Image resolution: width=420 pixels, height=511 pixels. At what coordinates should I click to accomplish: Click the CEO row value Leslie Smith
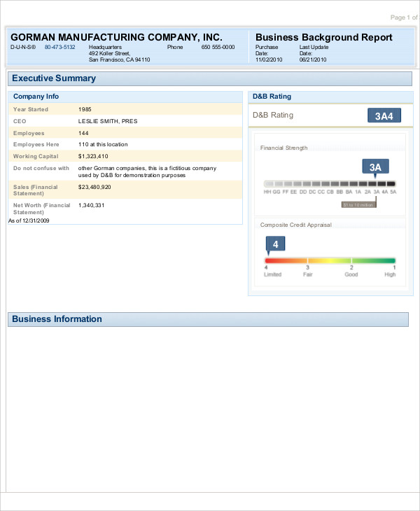(x=108, y=121)
